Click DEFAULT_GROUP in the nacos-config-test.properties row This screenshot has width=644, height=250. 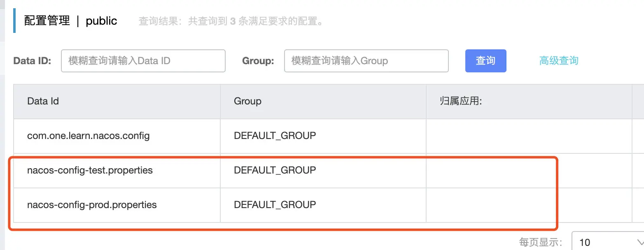[275, 170]
